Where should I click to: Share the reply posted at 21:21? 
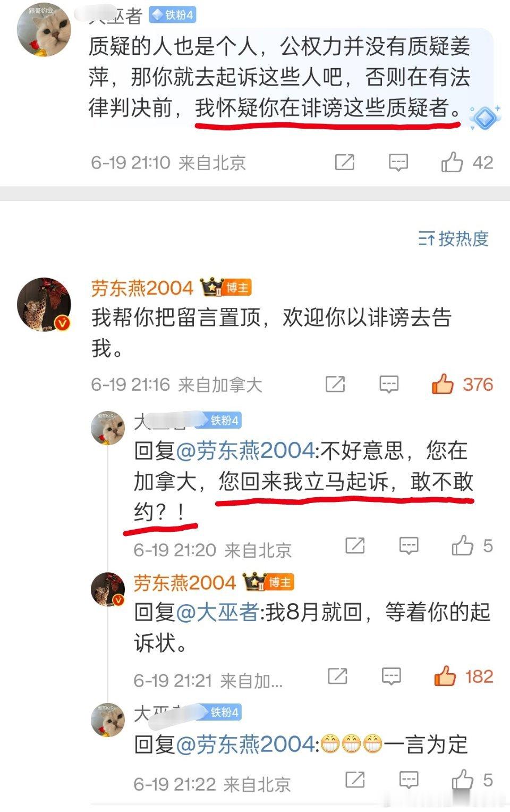pos(338,676)
